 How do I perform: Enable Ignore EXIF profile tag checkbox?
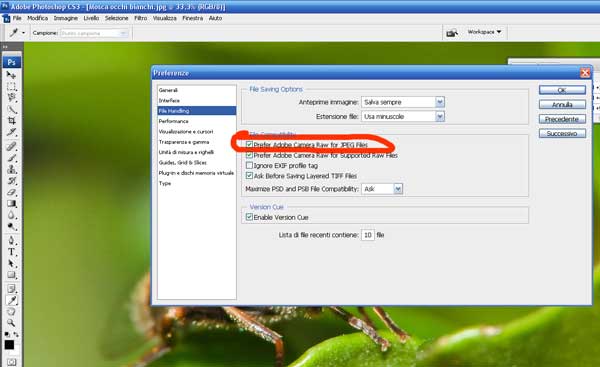(249, 165)
